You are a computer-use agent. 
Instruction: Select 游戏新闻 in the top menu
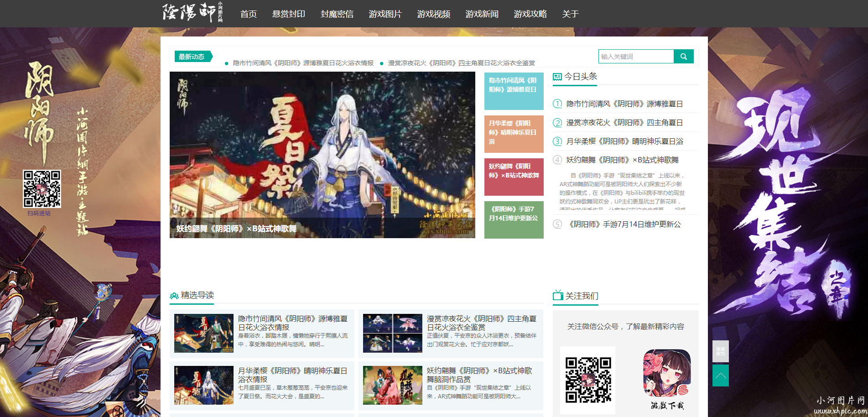click(482, 14)
